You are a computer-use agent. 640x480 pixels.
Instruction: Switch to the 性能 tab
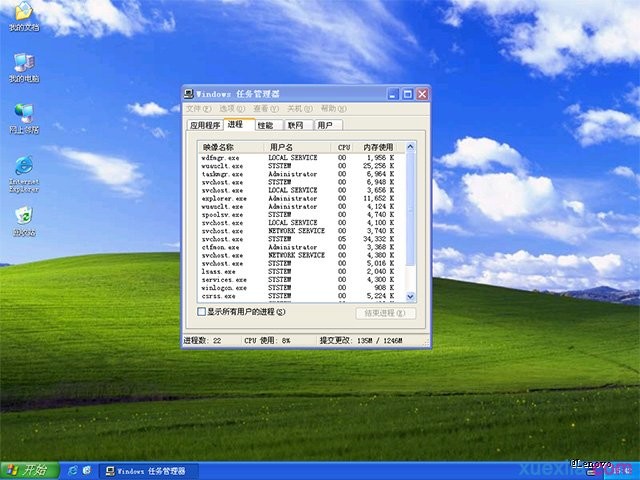[269, 125]
